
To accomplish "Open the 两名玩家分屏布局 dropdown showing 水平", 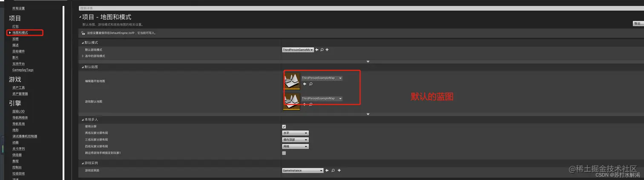I will tap(295, 133).
